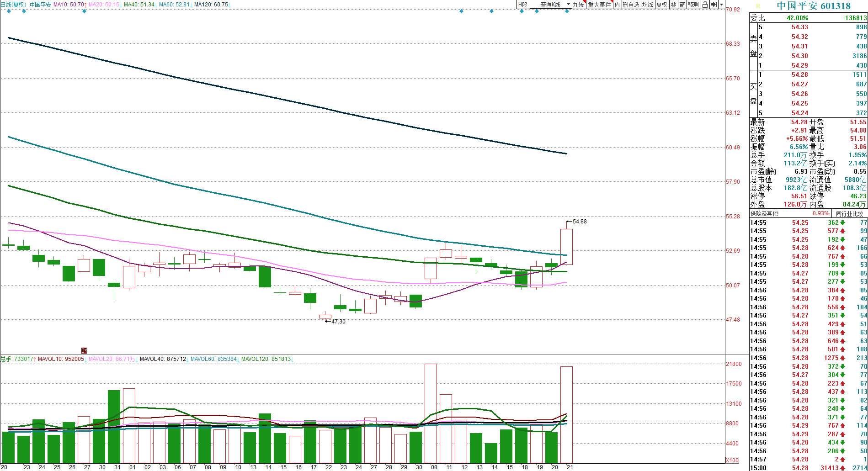Select the MA20: 50.15 legend label
The image size is (868, 471).
(104, 5)
